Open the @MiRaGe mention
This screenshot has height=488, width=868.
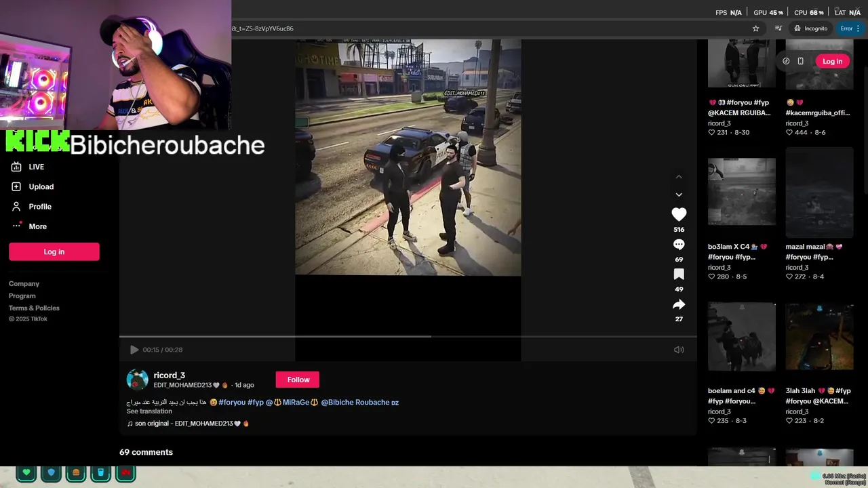click(292, 403)
